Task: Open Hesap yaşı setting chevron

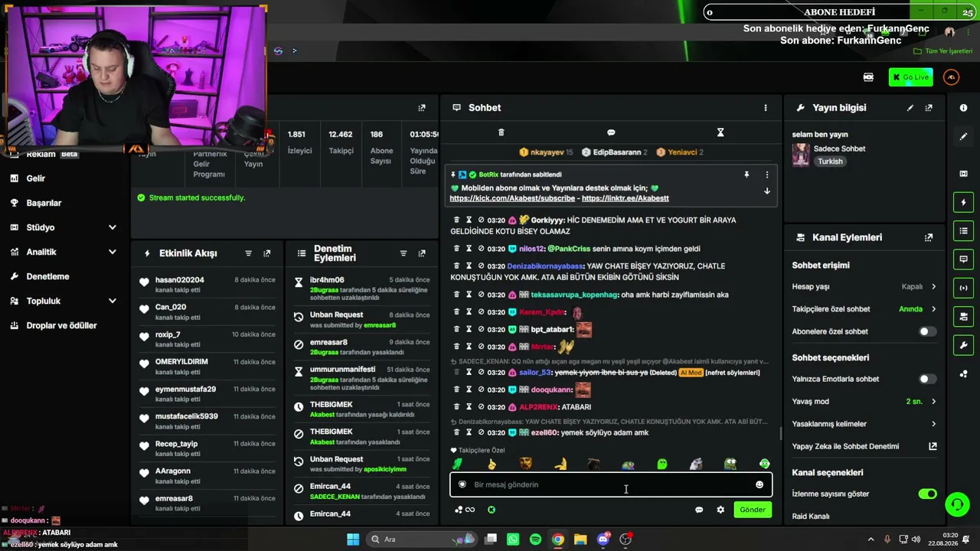Action: 933,287
